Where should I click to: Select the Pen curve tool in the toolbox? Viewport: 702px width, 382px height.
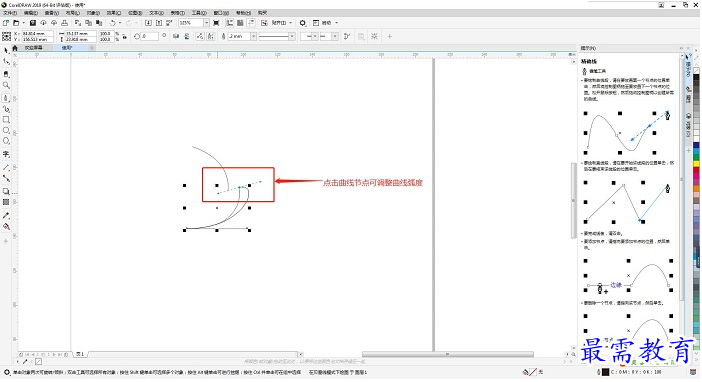pyautogui.click(x=6, y=98)
